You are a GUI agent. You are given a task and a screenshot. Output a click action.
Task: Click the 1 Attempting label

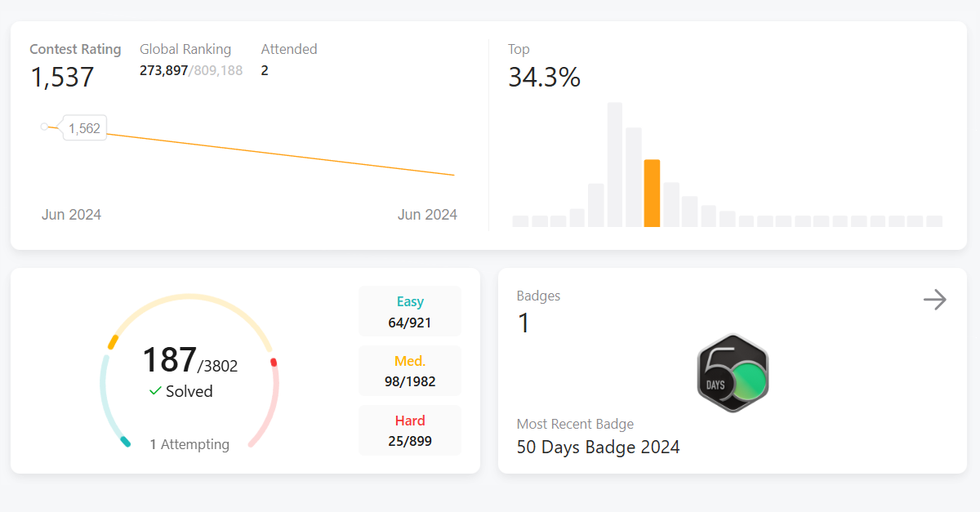(x=189, y=444)
